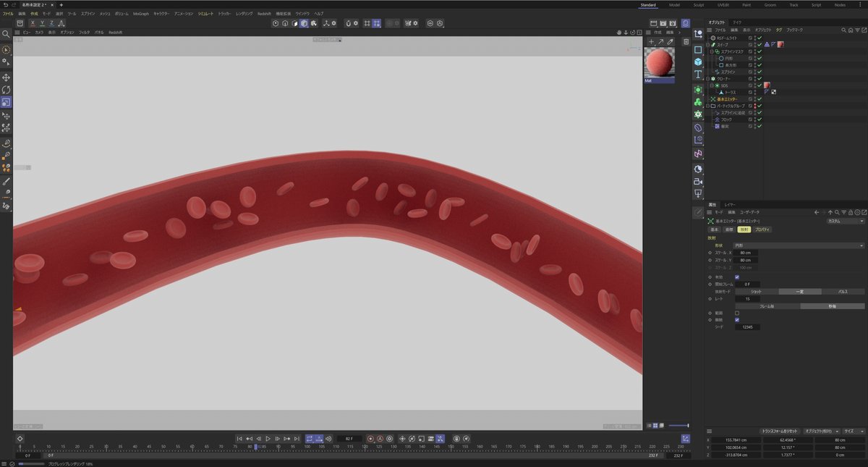Screen dimensions: 868x467
Task: Click Object Manager filter icon
Action: point(857,30)
